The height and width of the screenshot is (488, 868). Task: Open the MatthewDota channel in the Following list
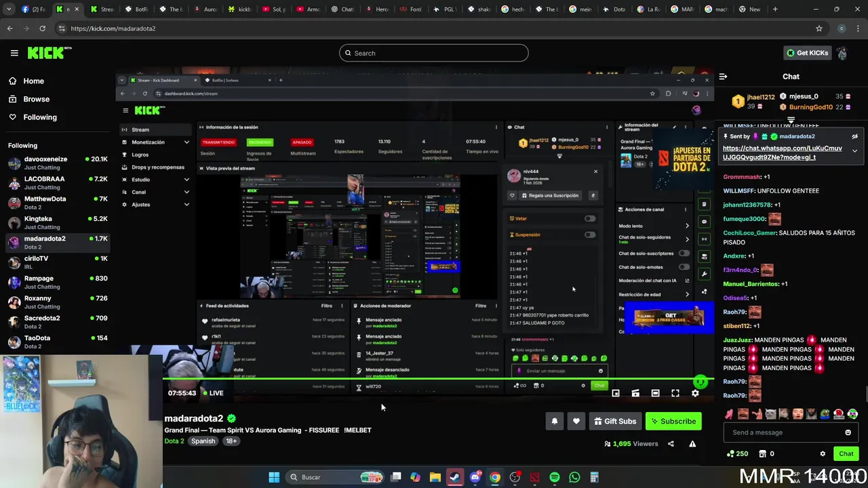[x=58, y=203]
